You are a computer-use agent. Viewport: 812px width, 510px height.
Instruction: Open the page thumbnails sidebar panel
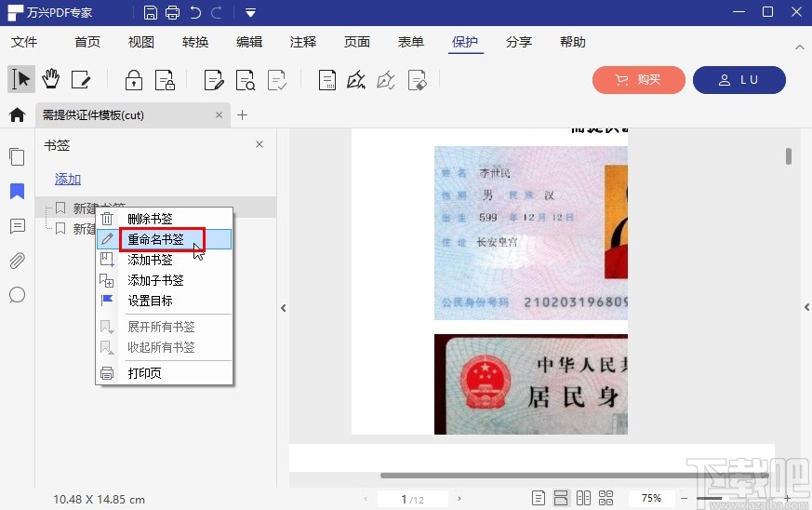click(17, 156)
